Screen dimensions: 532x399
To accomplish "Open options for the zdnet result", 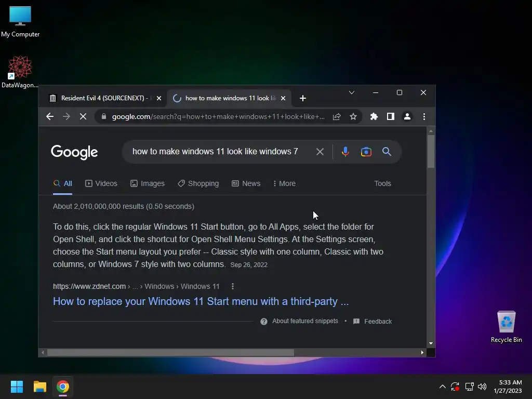I will [x=232, y=286].
